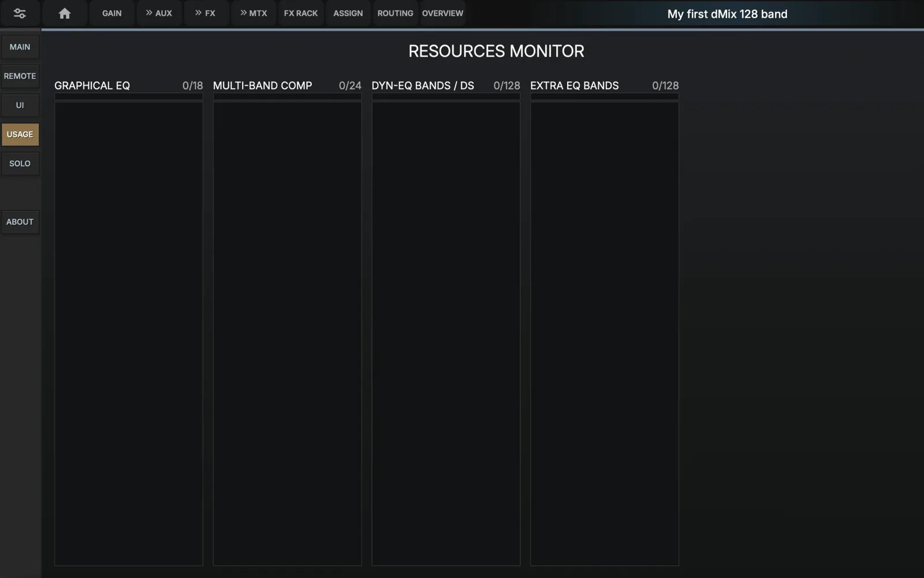Open the ABOUT section
Viewport: 924px width, 578px height.
click(20, 222)
